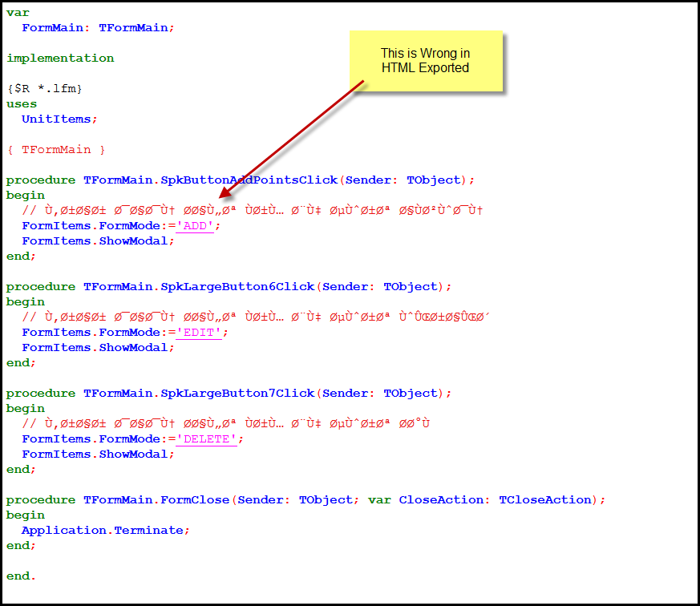Click the 'This is Wrong in HTML Exported' note
This screenshot has width=700, height=606.
pyautogui.click(x=426, y=61)
